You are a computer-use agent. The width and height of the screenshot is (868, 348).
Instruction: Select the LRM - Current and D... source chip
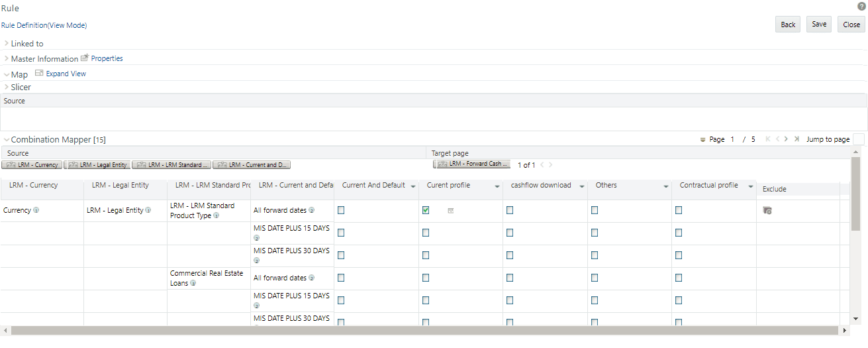coord(252,164)
